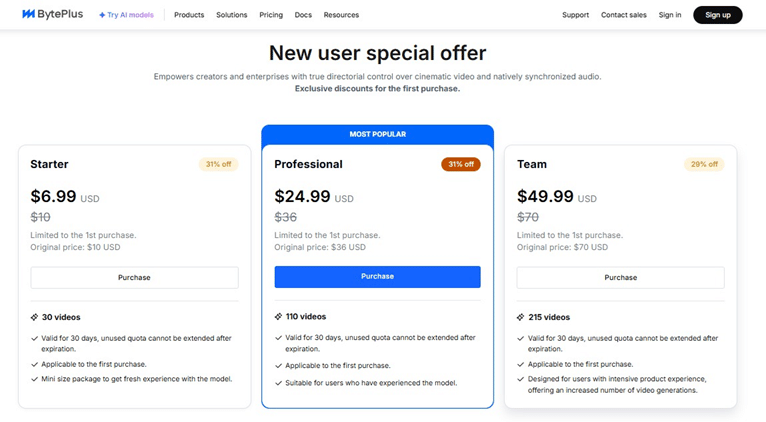
Task: Click the Professional 31% off badge
Action: (461, 164)
